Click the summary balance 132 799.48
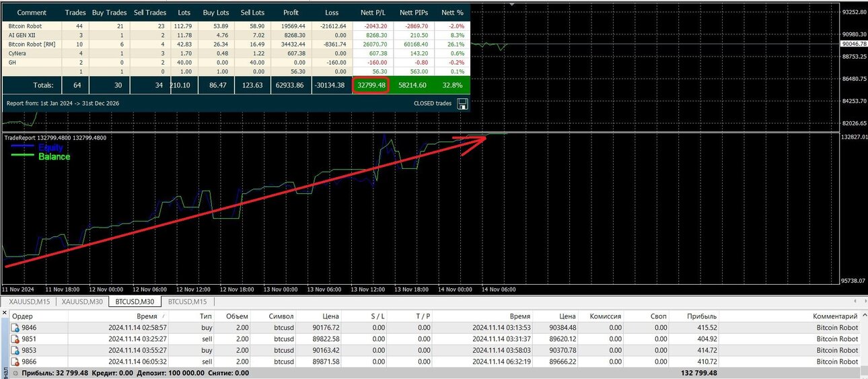The image size is (868, 379). point(698,373)
